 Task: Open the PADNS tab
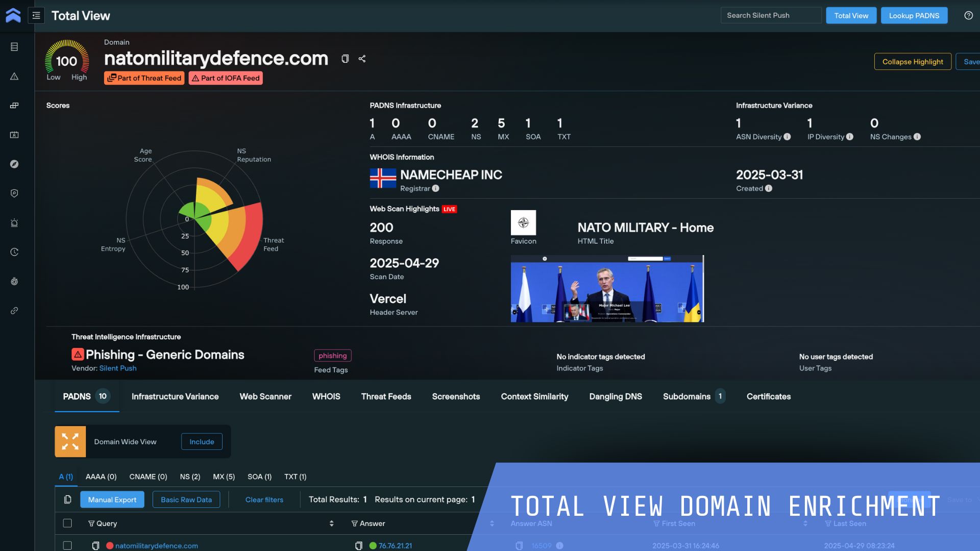pos(87,396)
